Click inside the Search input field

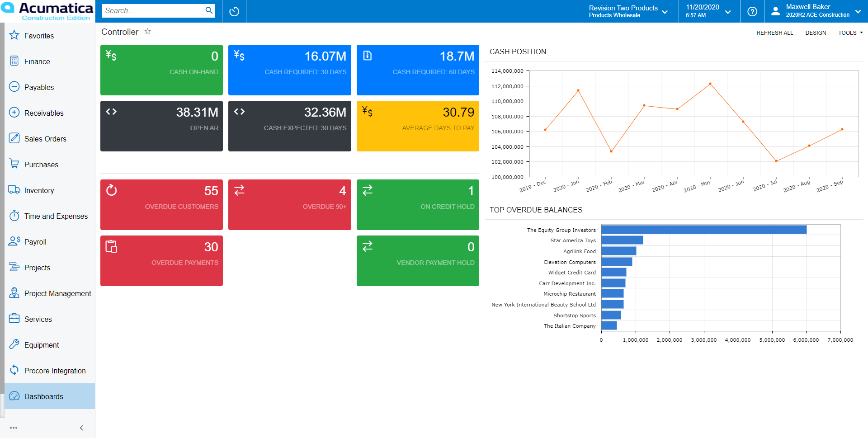(x=153, y=10)
